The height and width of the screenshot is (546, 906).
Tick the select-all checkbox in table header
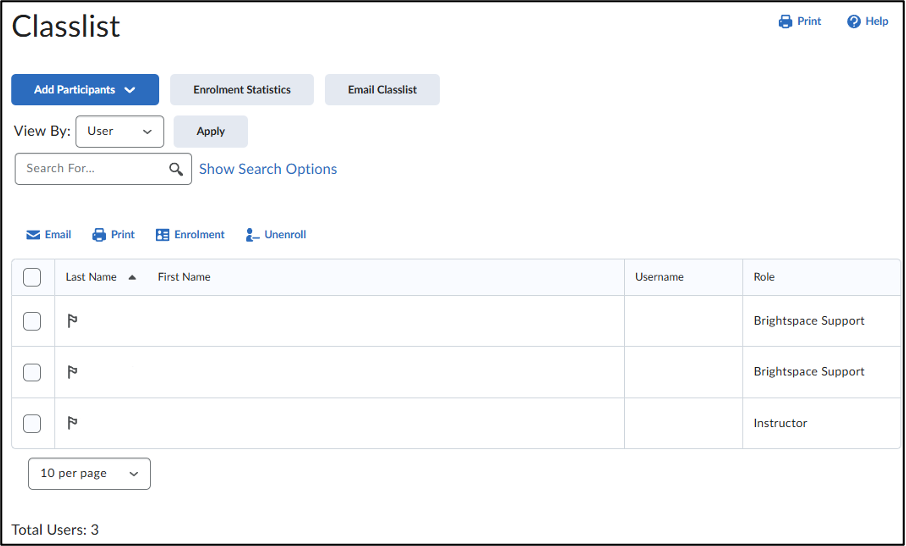(x=32, y=277)
